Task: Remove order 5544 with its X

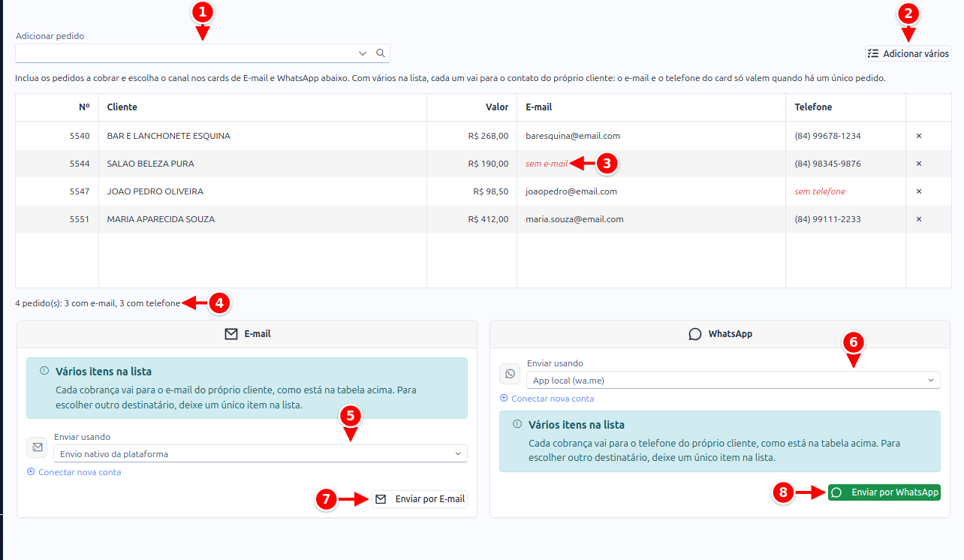Action: pyautogui.click(x=919, y=164)
